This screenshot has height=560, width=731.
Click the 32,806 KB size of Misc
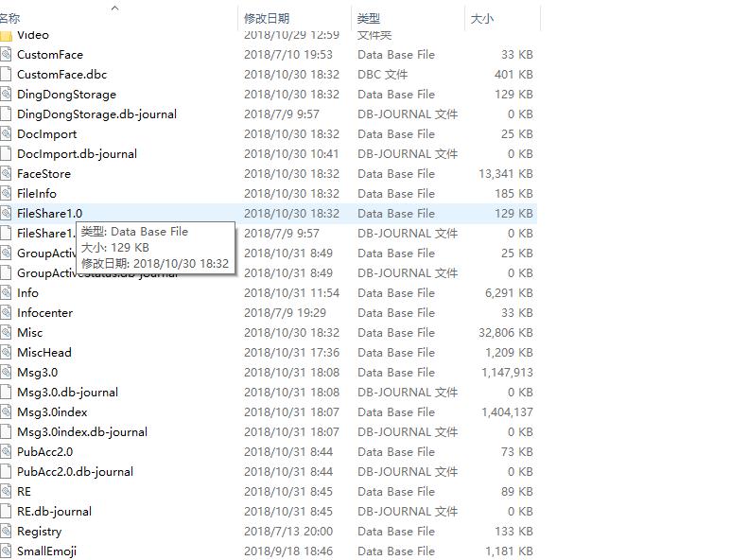coord(506,332)
